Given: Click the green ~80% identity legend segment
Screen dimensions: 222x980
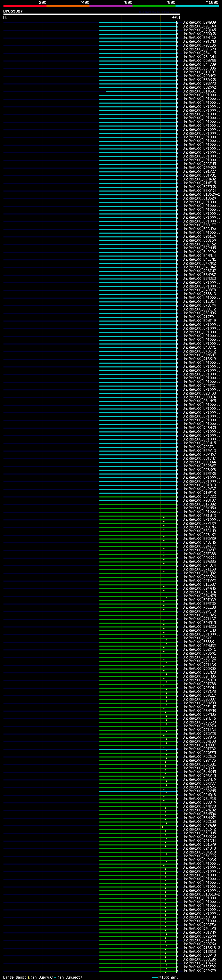Looking at the screenshot, I should 154,6.
